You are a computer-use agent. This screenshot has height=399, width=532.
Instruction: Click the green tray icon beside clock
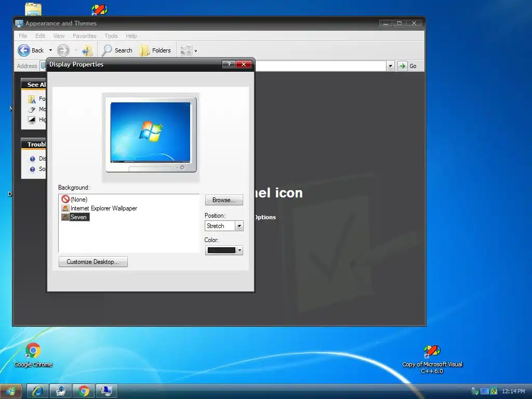click(x=494, y=391)
